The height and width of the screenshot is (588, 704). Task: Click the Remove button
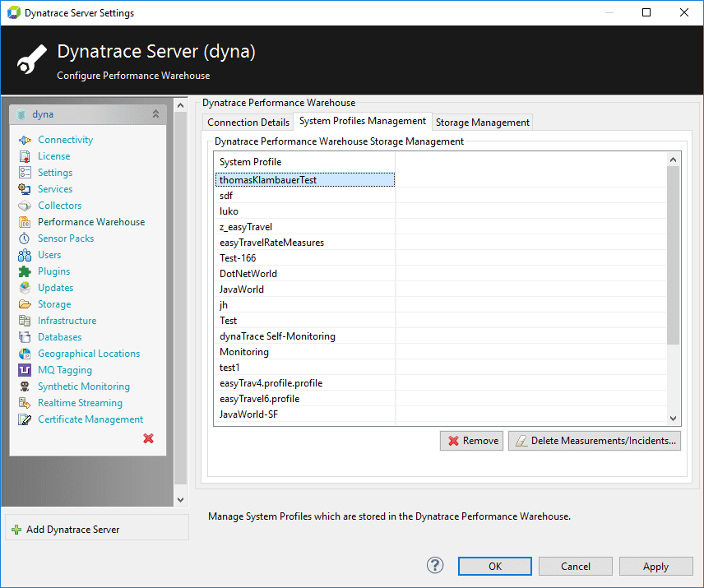click(472, 441)
